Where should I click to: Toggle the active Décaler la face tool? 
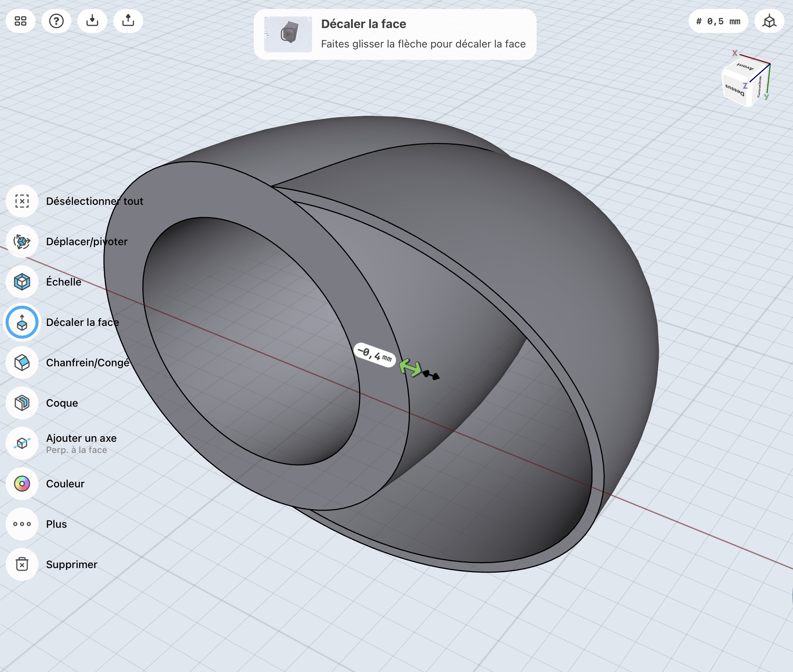tap(22, 322)
